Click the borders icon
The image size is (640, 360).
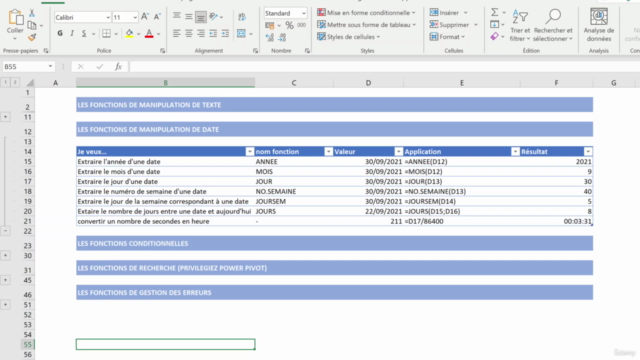pos(106,33)
